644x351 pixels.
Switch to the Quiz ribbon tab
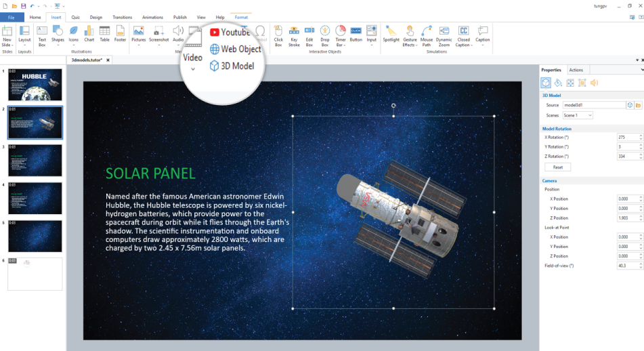(76, 17)
